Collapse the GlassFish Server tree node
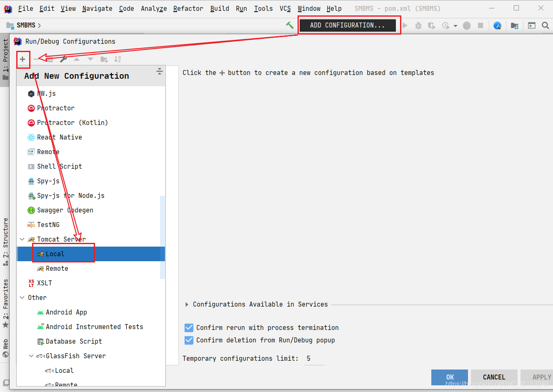The image size is (553, 392). coord(31,356)
